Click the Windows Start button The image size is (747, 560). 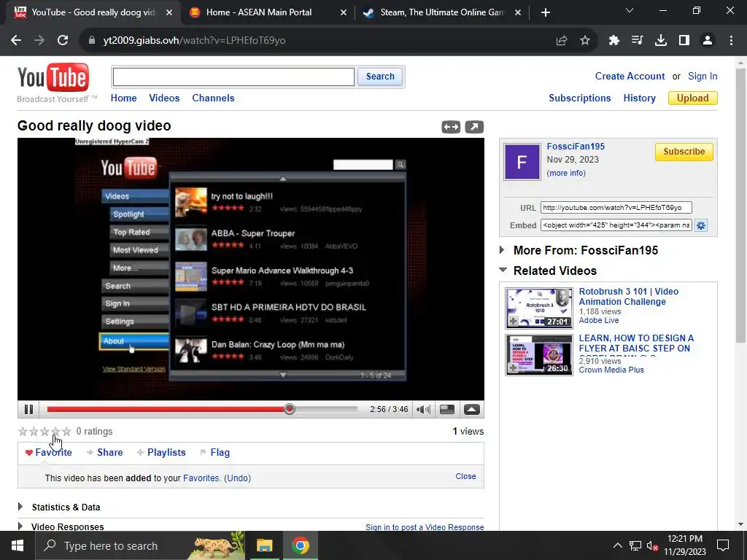click(x=18, y=545)
